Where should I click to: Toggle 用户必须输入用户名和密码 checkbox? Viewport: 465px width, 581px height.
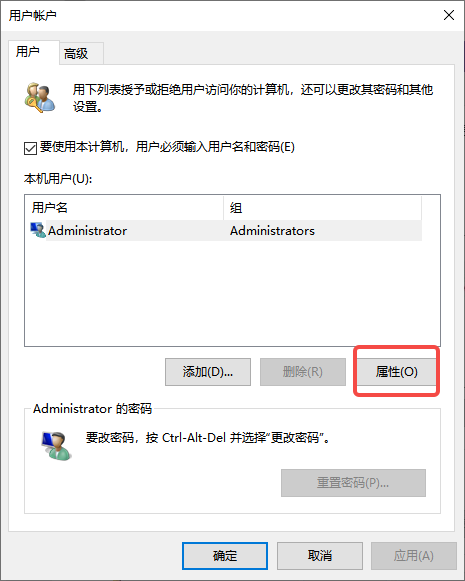pos(30,148)
